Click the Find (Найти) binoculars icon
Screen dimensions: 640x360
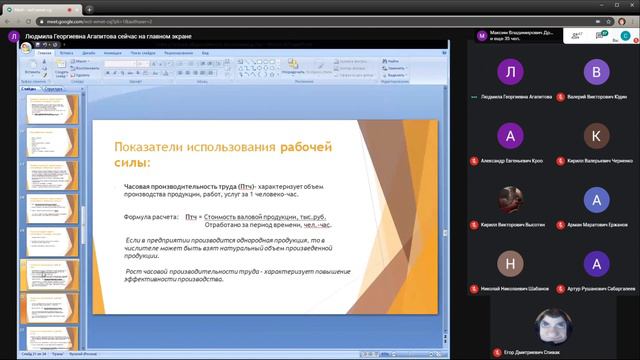click(385, 61)
